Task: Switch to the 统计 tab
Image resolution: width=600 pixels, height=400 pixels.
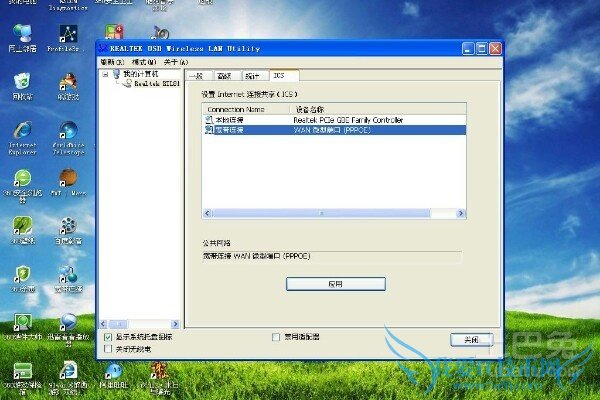Action: coord(255,76)
